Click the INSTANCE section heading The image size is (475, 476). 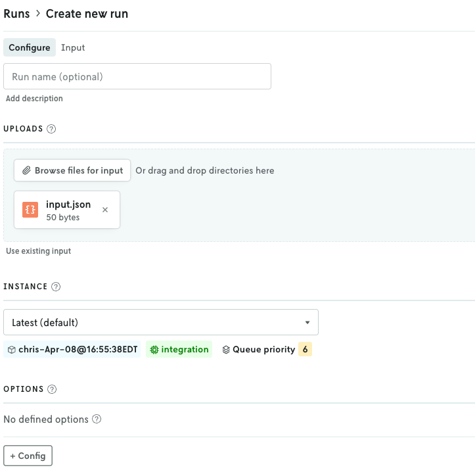[x=26, y=287]
